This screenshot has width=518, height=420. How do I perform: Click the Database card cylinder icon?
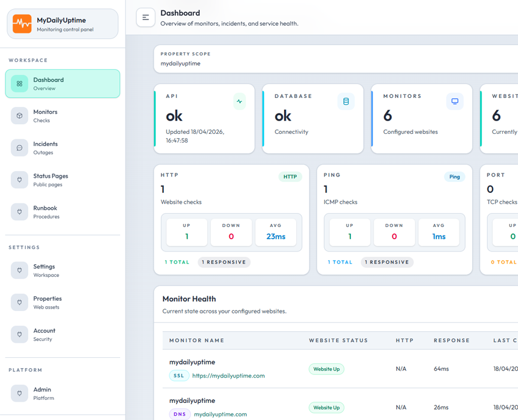(x=346, y=101)
